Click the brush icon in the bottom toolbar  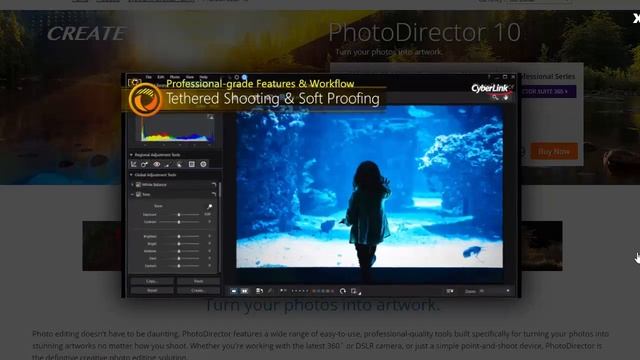pyautogui.click(x=270, y=291)
